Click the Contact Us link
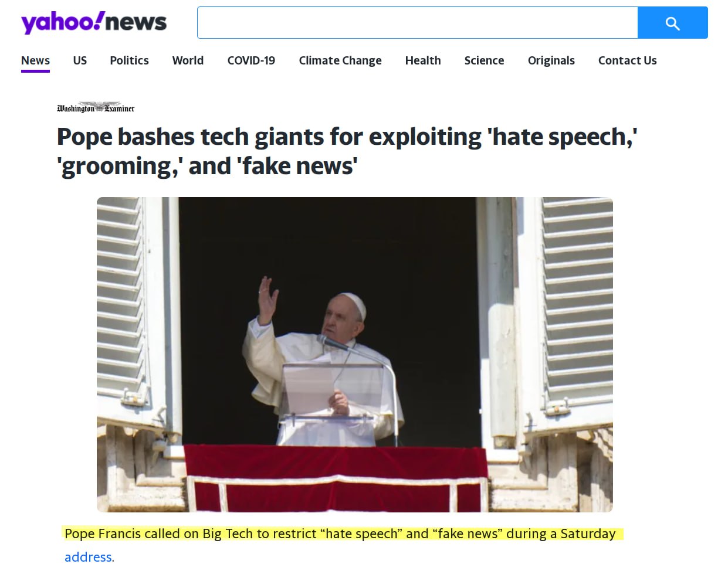The width and height of the screenshot is (728, 581). [627, 60]
